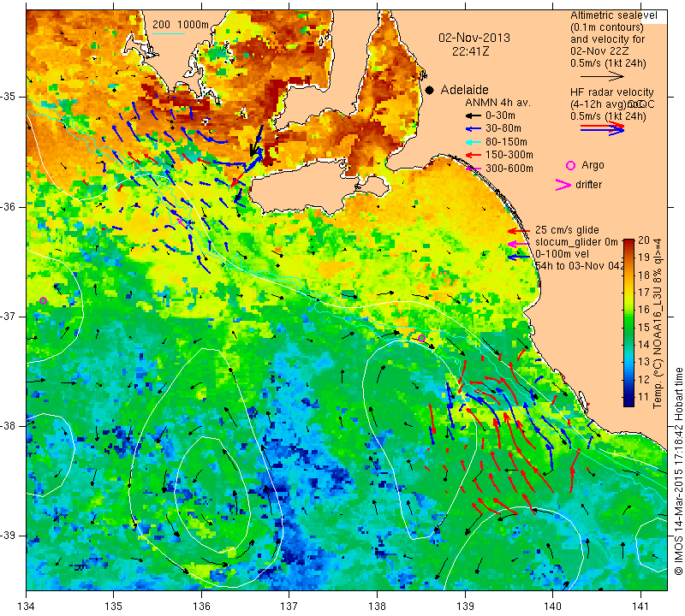Screen dimensions: 685x616
Task: Click the black altimetric velocity scale arrow
Action: tap(603, 76)
